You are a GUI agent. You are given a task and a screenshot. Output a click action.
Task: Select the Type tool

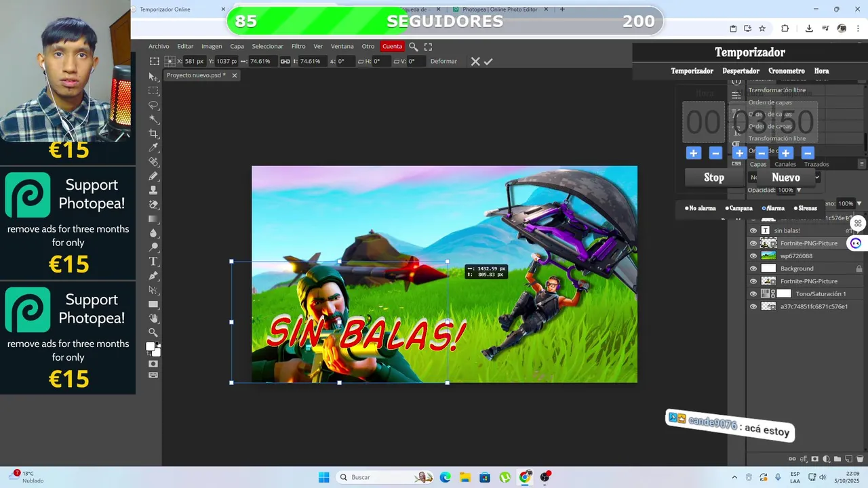(x=154, y=262)
